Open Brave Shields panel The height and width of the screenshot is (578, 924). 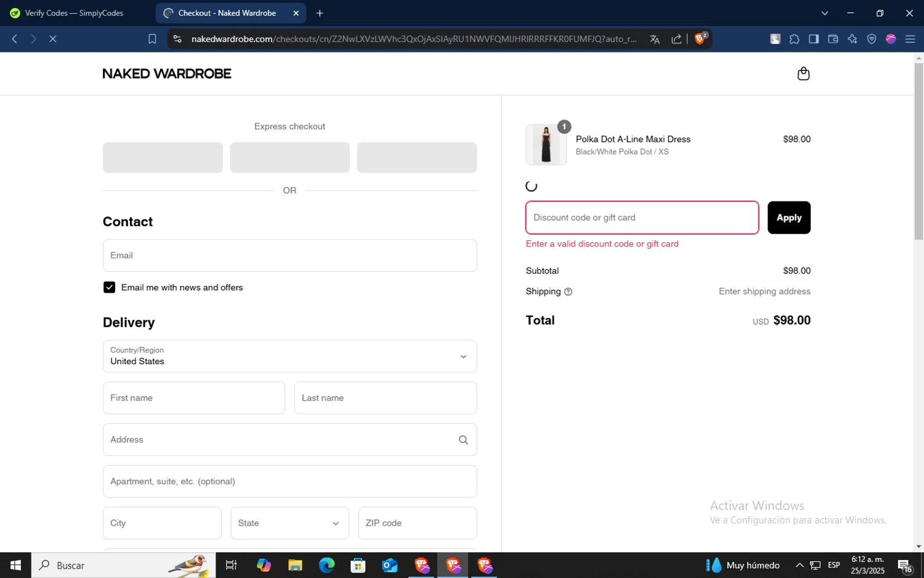pos(700,38)
